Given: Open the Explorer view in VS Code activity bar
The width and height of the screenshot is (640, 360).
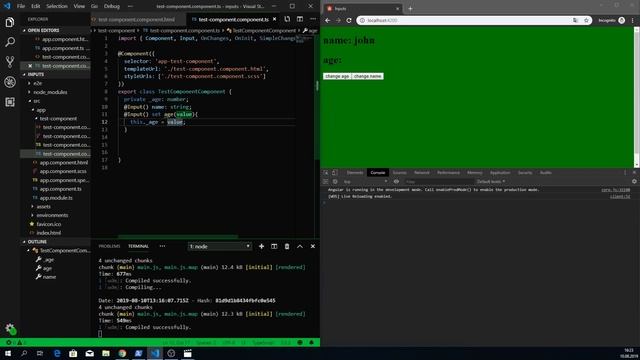Looking at the screenshot, I should click(x=10, y=22).
